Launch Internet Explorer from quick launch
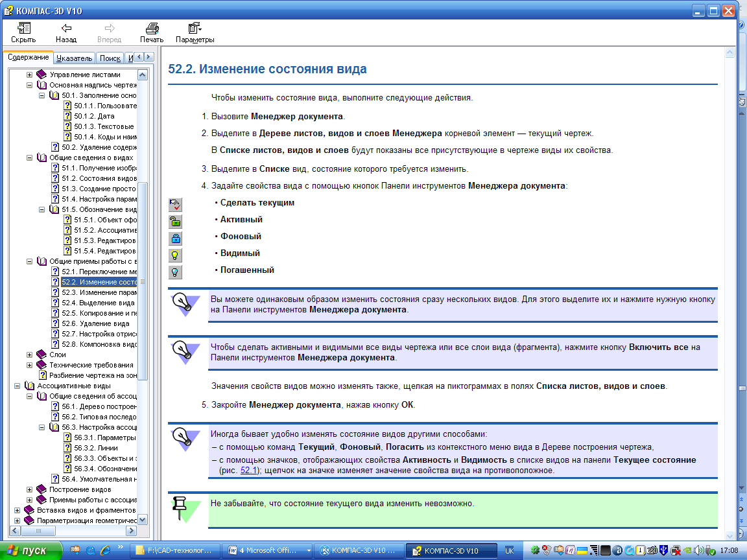The width and height of the screenshot is (747, 560). click(105, 550)
